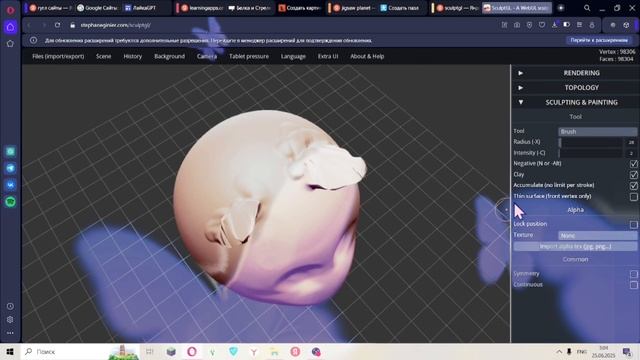This screenshot has height=360, width=640.
Task: Click the star bookmarks icon in Opera sidebar
Action: pos(10,44)
